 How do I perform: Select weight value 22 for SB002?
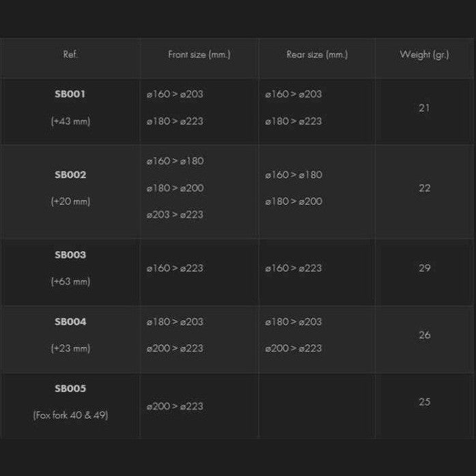(424, 188)
